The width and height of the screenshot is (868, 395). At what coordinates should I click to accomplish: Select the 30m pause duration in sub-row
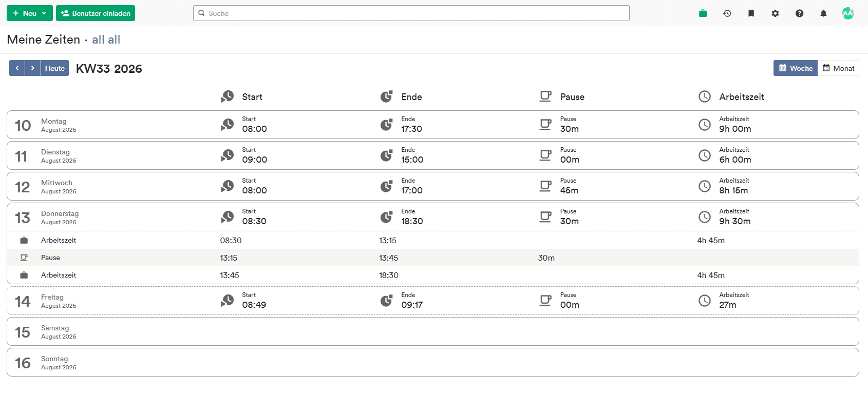(546, 258)
